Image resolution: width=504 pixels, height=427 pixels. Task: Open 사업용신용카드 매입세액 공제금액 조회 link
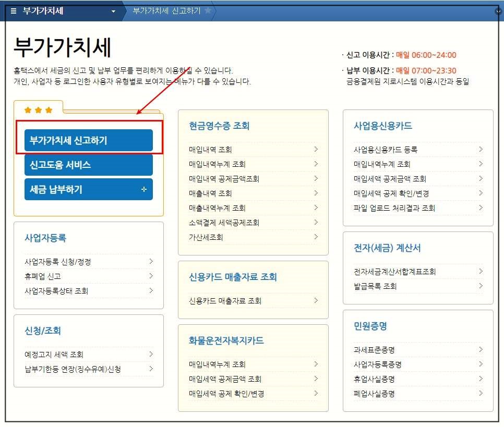390,179
